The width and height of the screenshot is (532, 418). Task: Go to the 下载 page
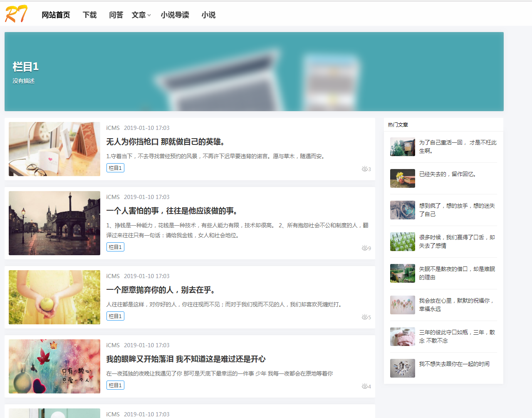click(89, 15)
